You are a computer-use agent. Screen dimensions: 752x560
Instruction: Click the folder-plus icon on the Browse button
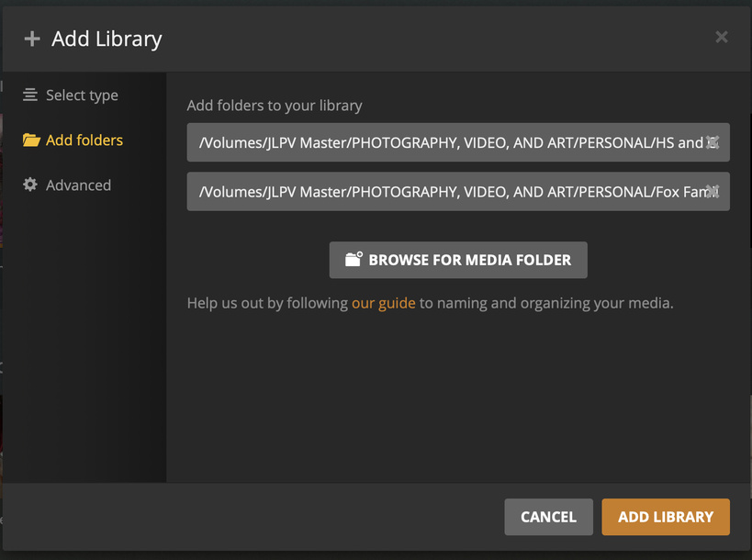coord(354,260)
